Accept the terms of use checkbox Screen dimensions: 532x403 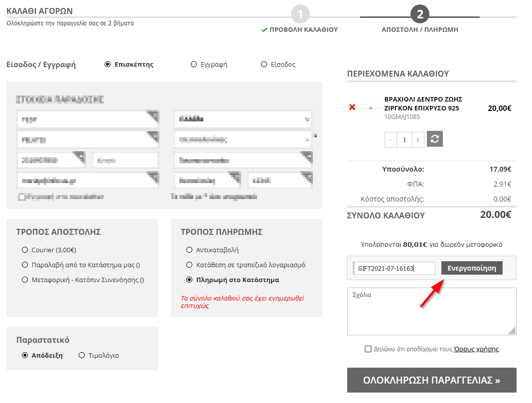(x=368, y=349)
